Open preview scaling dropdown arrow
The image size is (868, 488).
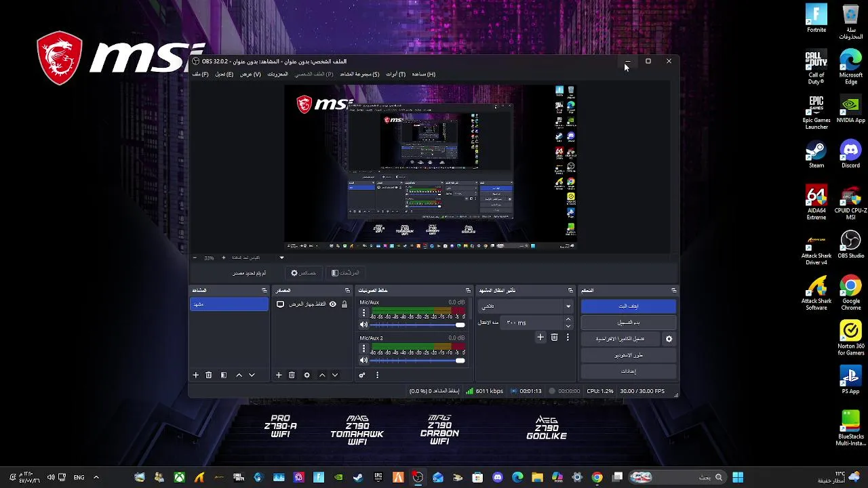tap(281, 258)
